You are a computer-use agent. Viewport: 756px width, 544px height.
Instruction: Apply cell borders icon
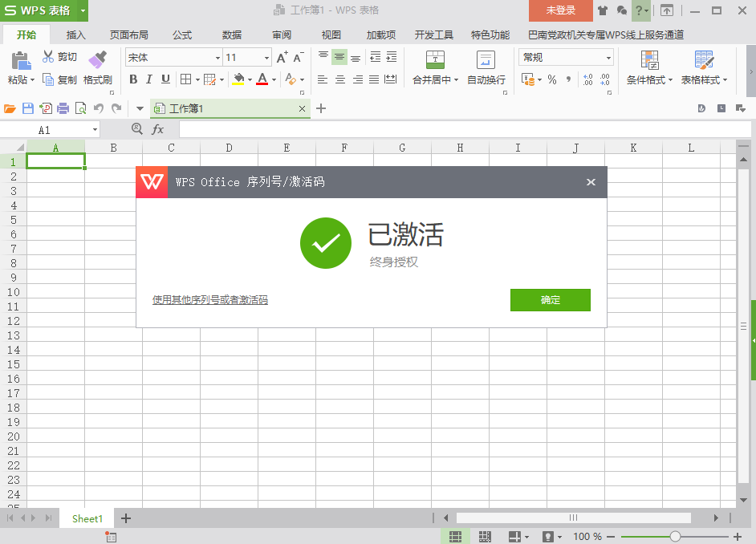[185, 79]
